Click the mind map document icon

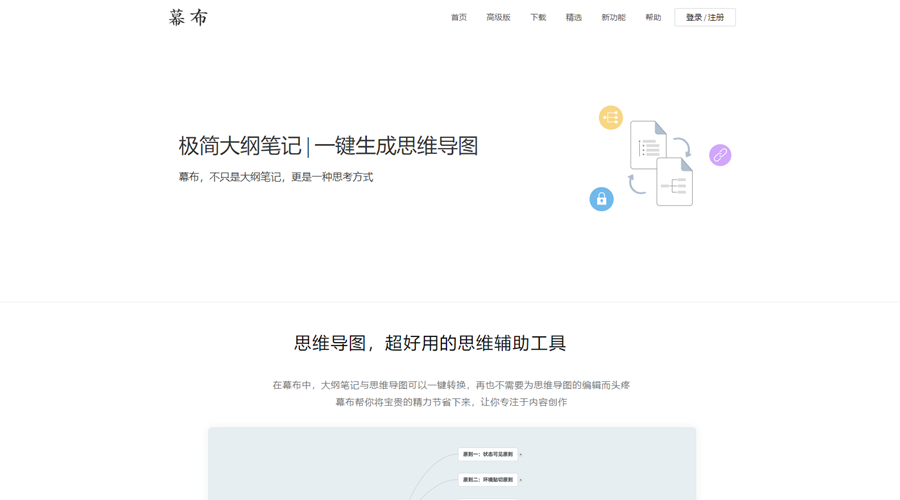pyautogui.click(x=674, y=181)
